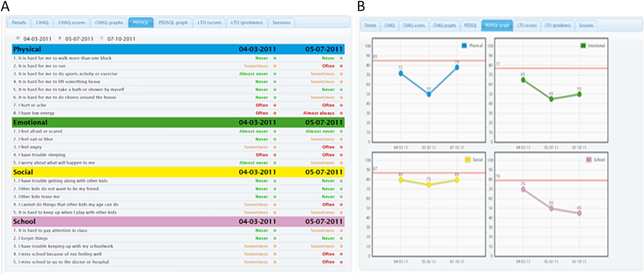
Task: Enable the 07-10-2011 date checkbox
Action: 102,38
